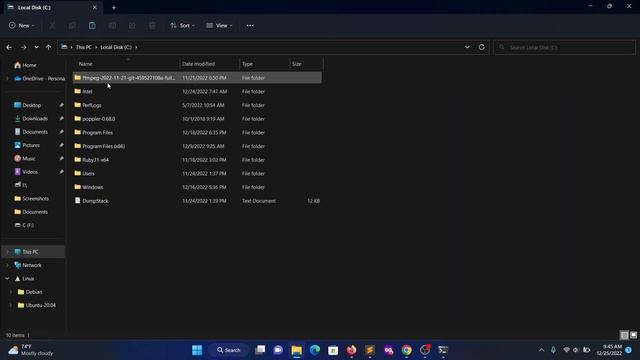Select the DumpStack text document
This screenshot has width=640, height=360.
click(x=197, y=201)
